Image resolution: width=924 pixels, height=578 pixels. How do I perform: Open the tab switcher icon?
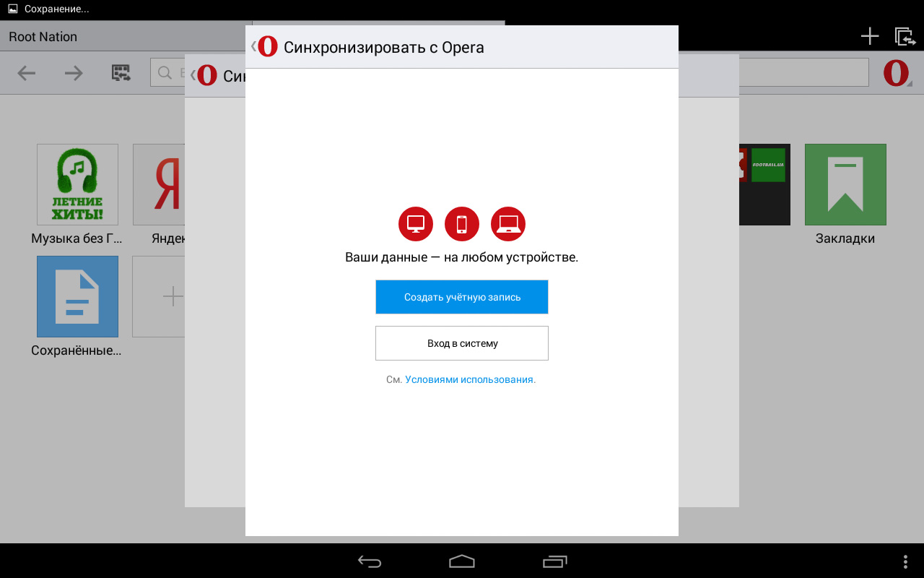pyautogui.click(x=905, y=36)
